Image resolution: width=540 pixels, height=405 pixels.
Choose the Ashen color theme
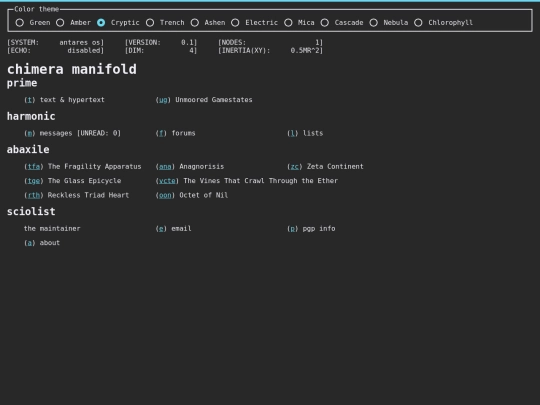pyautogui.click(x=195, y=23)
